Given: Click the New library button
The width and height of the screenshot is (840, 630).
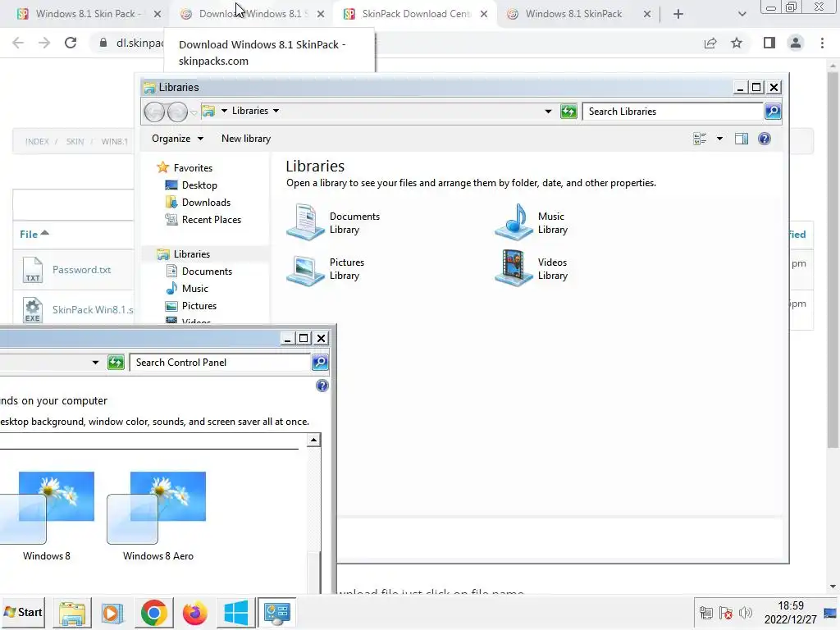Looking at the screenshot, I should (x=246, y=139).
